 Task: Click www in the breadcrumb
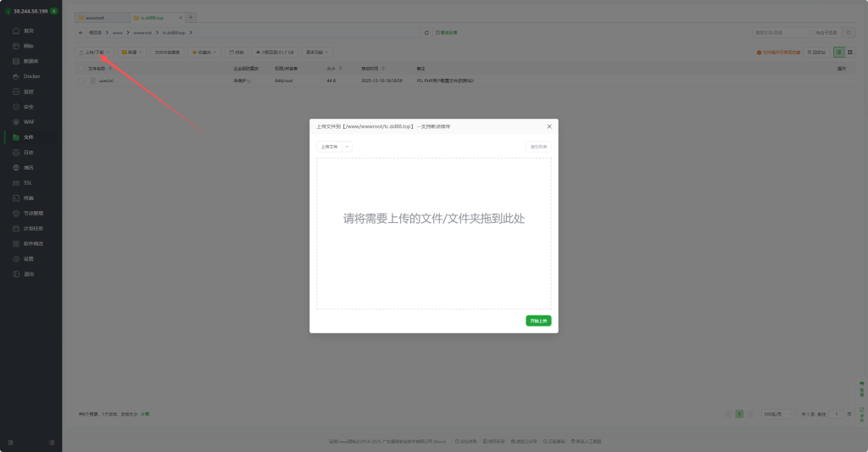(117, 33)
